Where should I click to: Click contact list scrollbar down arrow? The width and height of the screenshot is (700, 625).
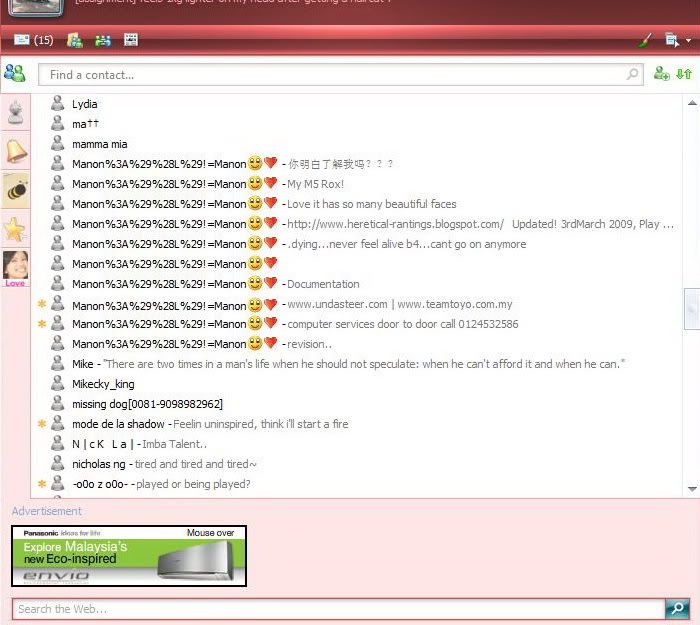coord(692,489)
